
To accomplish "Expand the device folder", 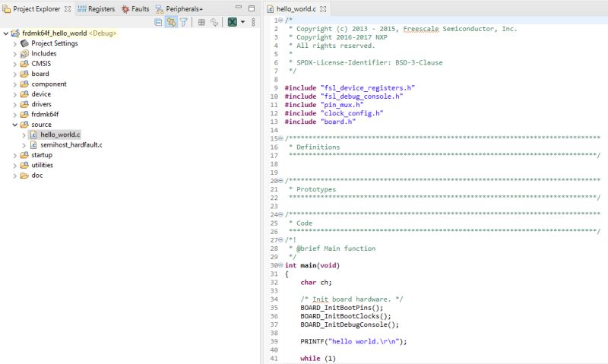I will [14, 94].
